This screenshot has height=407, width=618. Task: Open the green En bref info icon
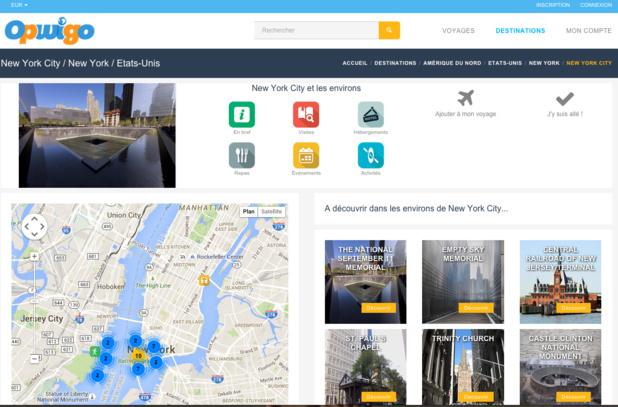(242, 115)
